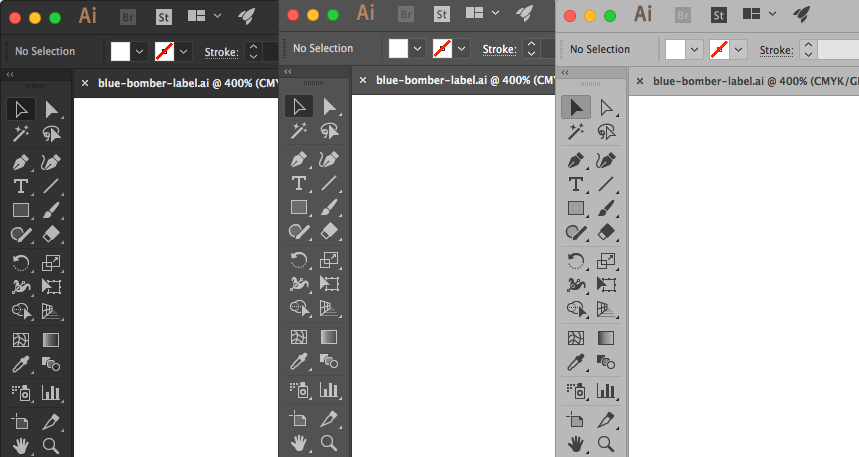Screen dimensions: 859x457
Task: Choose Scale tool in the medium-gray window
Action: [329, 260]
